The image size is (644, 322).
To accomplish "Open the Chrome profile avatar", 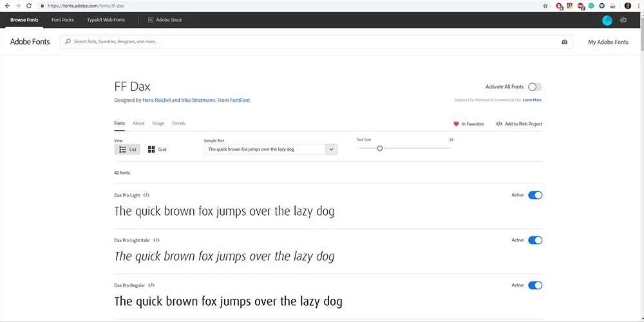I will click(x=627, y=6).
